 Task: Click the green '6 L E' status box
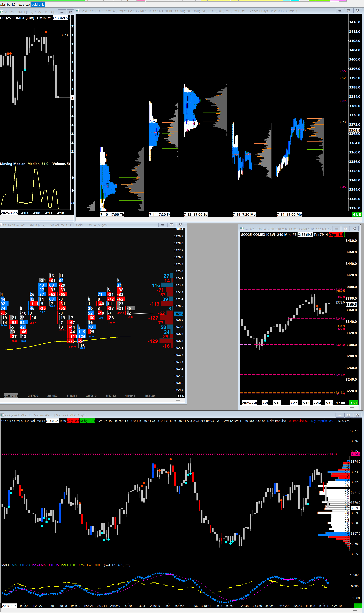pyautogui.click(x=357, y=214)
